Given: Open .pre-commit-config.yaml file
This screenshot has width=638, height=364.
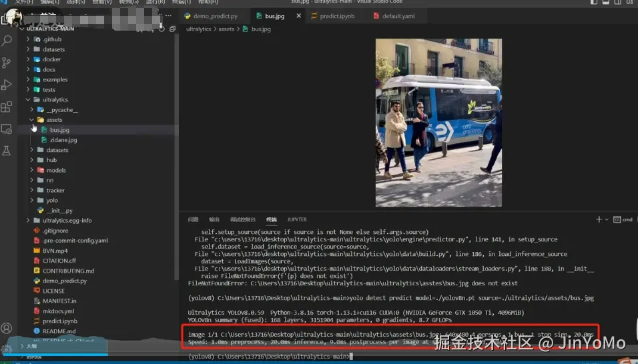Looking at the screenshot, I should (x=75, y=241).
